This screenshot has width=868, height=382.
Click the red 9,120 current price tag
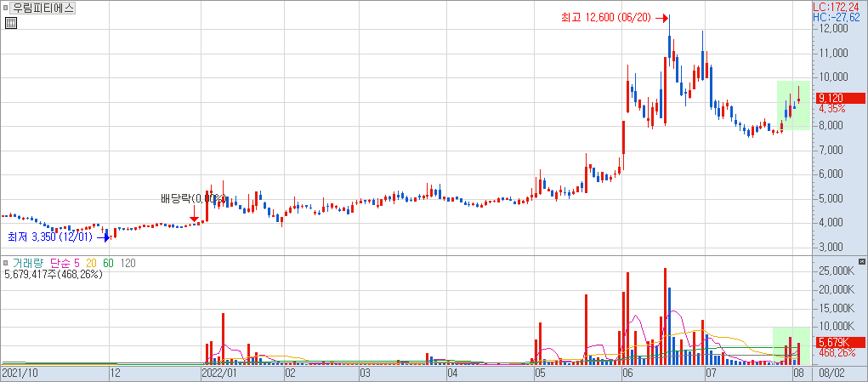point(840,98)
